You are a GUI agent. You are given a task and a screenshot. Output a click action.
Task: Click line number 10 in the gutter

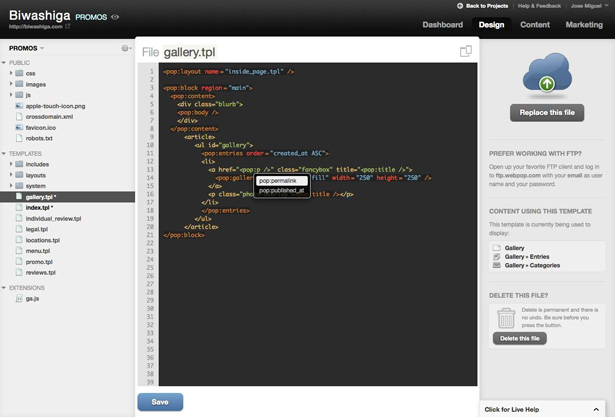[150, 145]
